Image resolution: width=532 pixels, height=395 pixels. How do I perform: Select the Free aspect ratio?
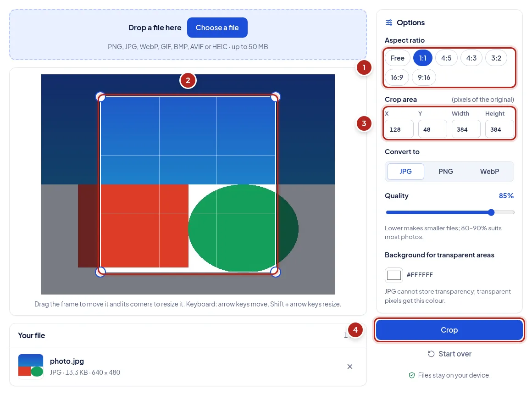pyautogui.click(x=397, y=58)
